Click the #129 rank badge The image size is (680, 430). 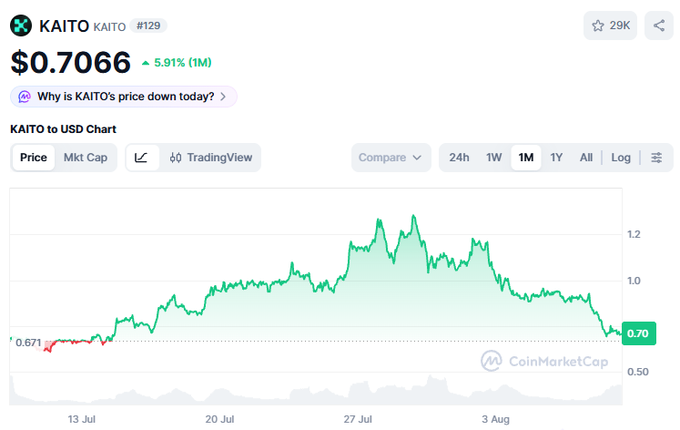click(148, 26)
